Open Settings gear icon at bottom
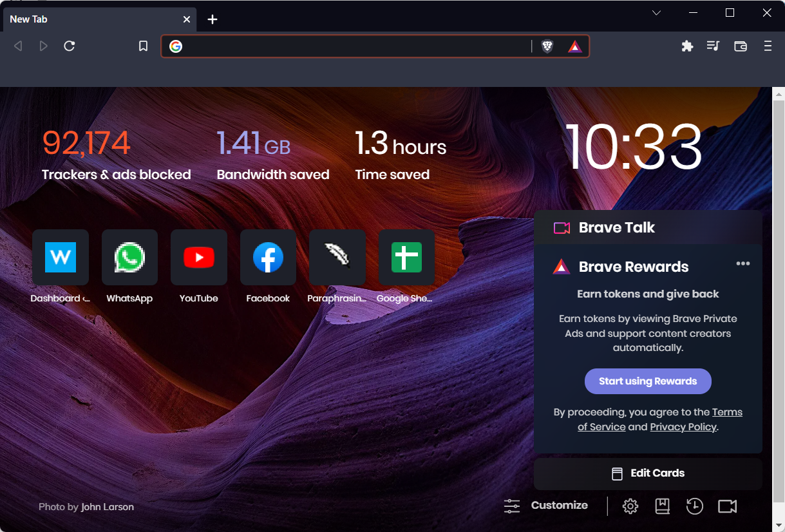Screen dimensions: 785x532 pyautogui.click(x=630, y=506)
